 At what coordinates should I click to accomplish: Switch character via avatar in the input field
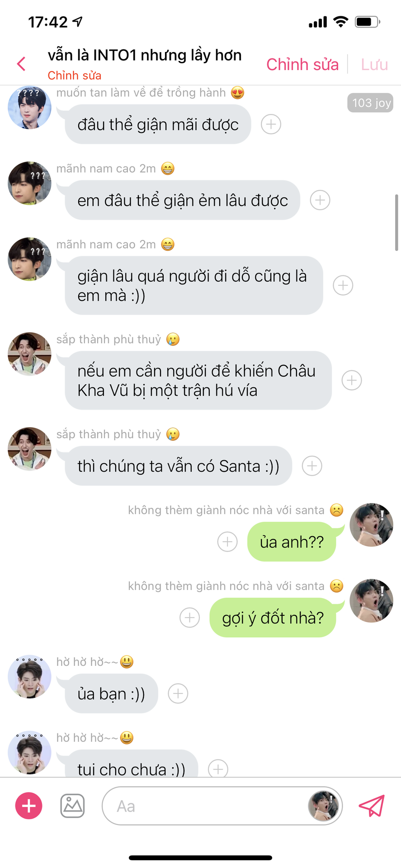tap(323, 806)
